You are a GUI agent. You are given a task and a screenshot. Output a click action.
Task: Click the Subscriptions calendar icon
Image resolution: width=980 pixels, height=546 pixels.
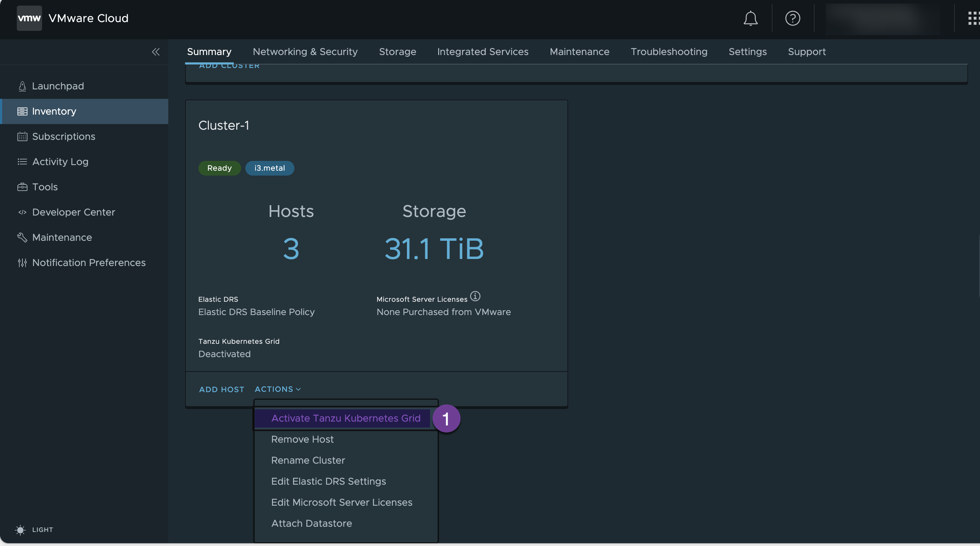[22, 136]
